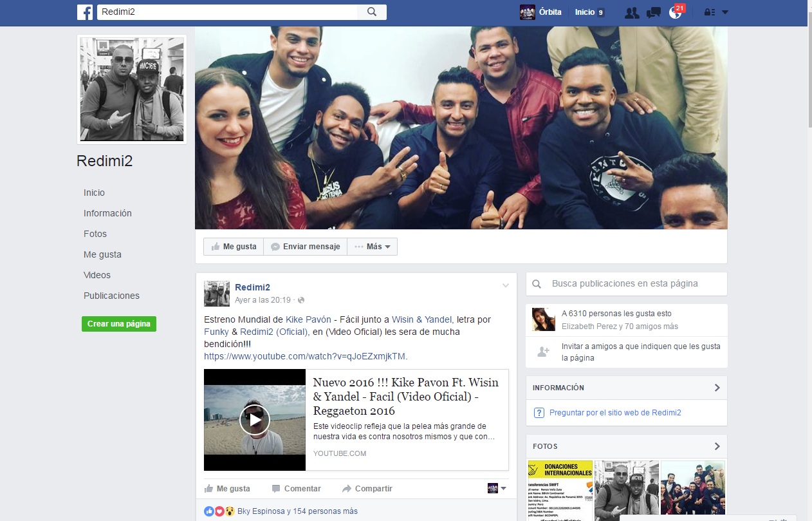Open the Facebook home logo
Screen dimensions: 812x521
click(x=85, y=12)
